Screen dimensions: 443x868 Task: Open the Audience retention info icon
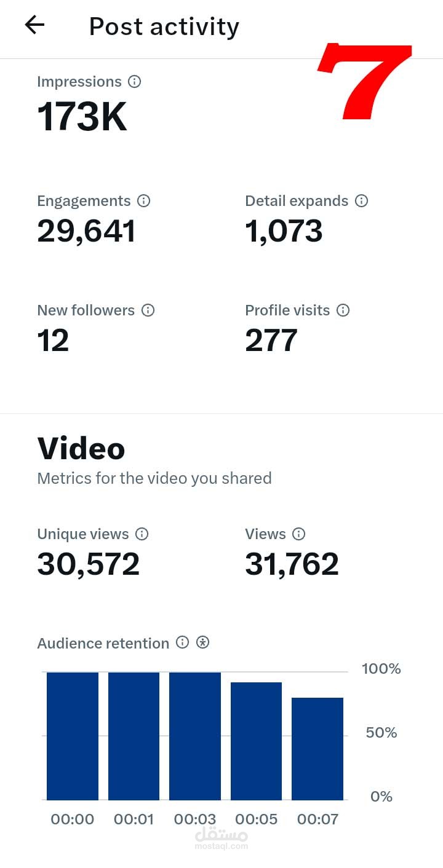click(182, 642)
